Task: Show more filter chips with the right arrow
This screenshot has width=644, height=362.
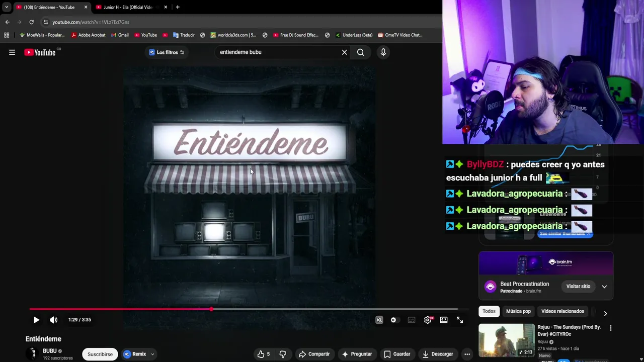Action: [605, 313]
